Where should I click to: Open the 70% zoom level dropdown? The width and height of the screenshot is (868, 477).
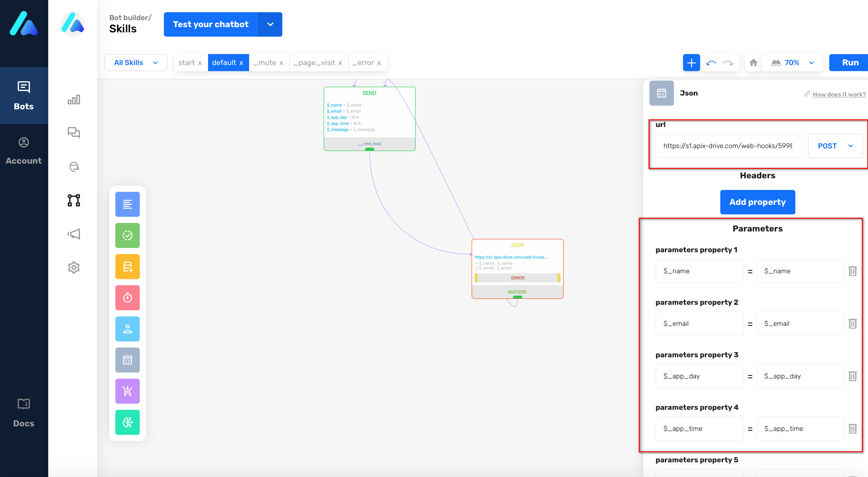793,63
